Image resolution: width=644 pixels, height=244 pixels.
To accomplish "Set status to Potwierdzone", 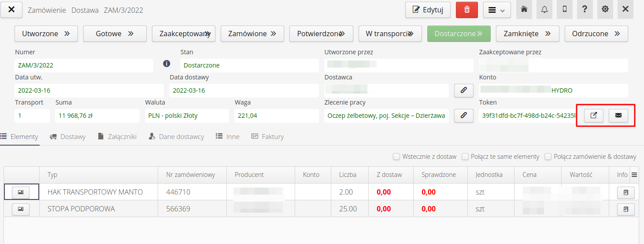I will click(x=321, y=34).
